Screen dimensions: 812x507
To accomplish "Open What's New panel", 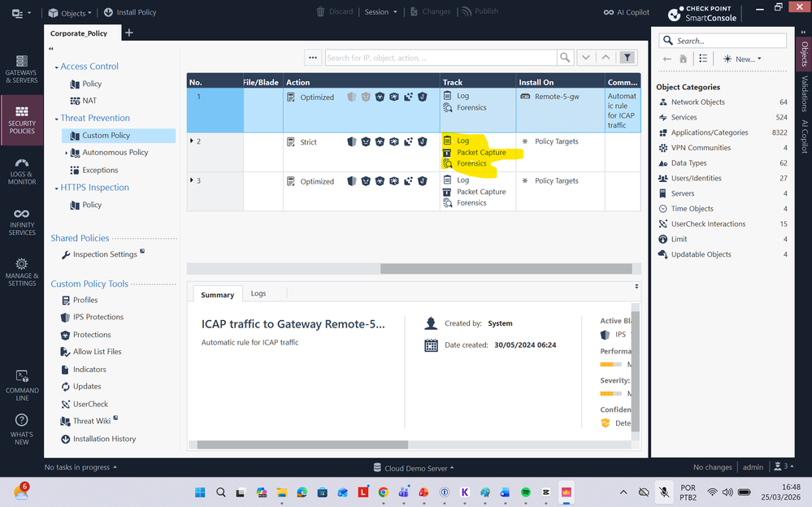I will point(22,429).
